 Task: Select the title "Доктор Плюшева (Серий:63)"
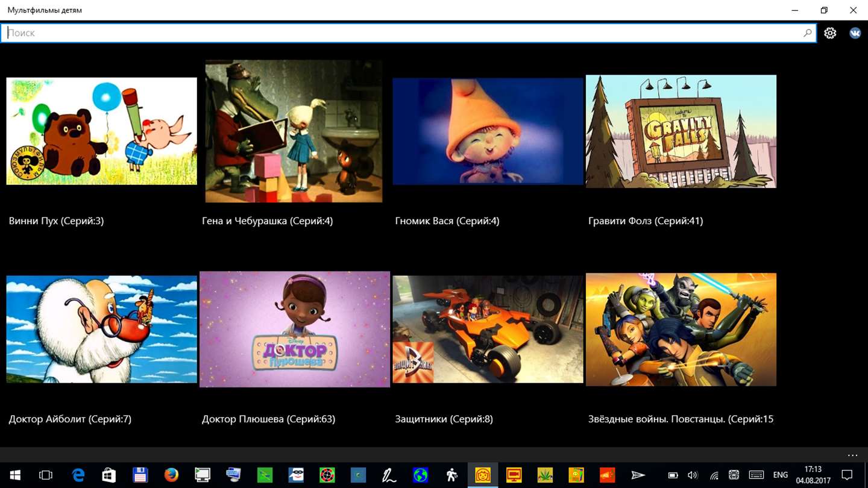coord(268,419)
